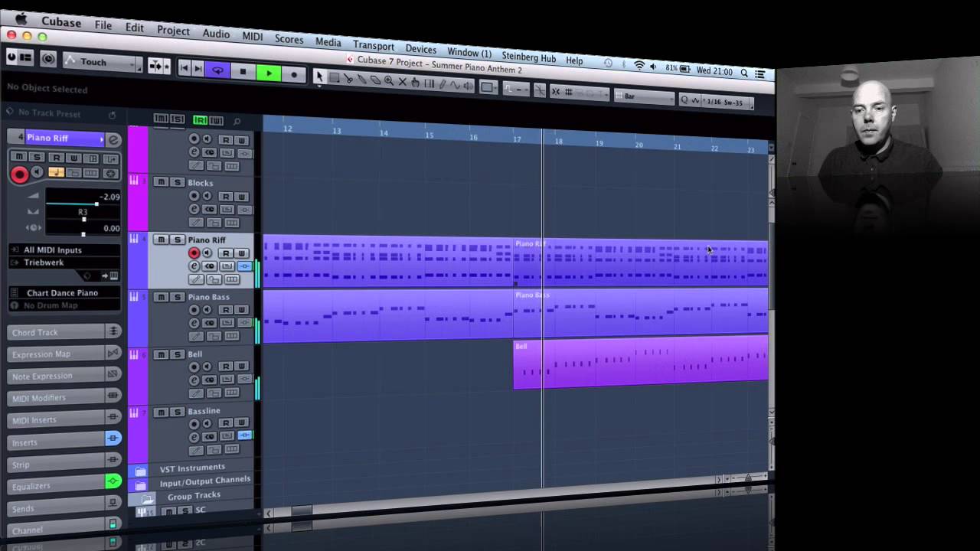Image resolution: width=980 pixels, height=551 pixels.
Task: Open the MIDI menu
Action: [253, 36]
